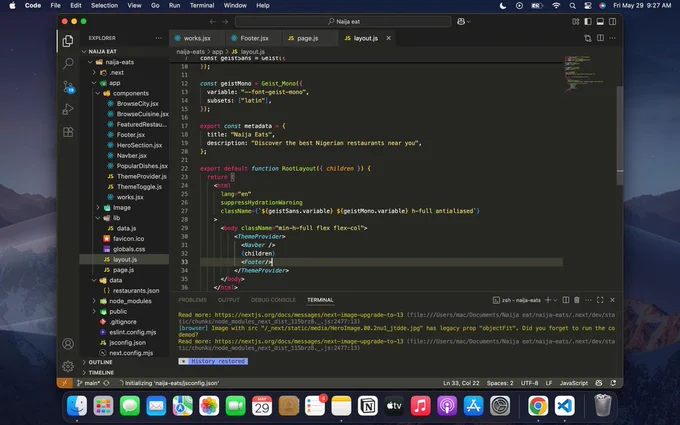Click the open changes icon in editor toolbar
680x425 pixels.
(x=588, y=38)
